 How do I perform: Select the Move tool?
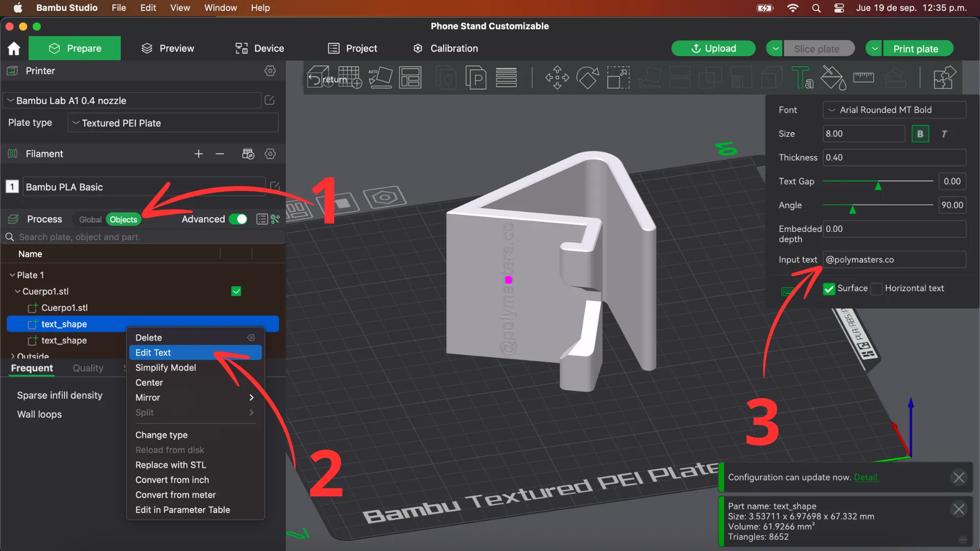coord(557,78)
